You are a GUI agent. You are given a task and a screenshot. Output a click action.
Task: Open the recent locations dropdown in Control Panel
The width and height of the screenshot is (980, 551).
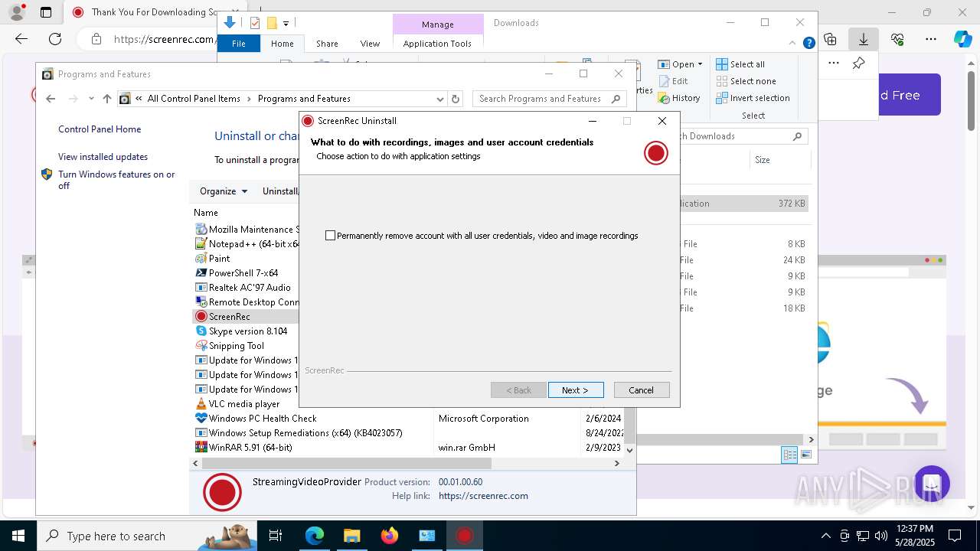coord(91,99)
